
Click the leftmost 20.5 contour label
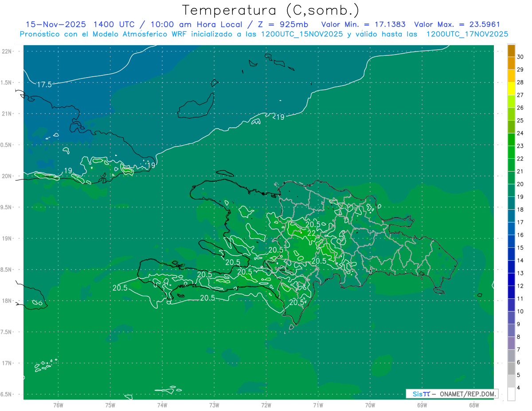120,288
